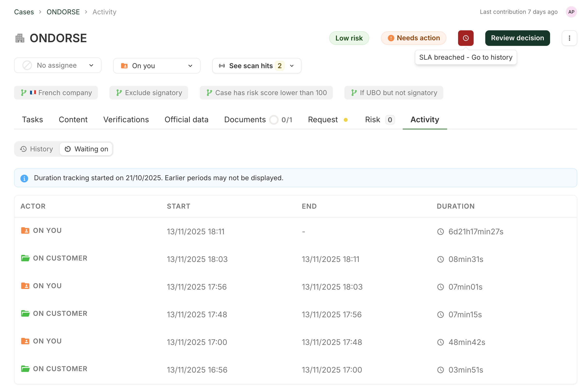This screenshot has height=392, width=586.
Task: Expand the See scan hits dropdown
Action: (x=256, y=66)
